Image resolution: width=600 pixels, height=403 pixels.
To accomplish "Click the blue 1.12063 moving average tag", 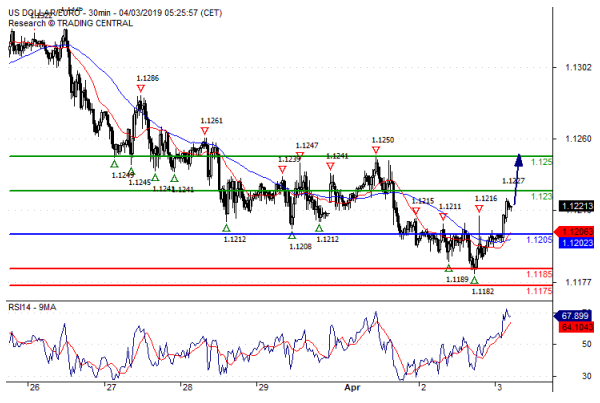I will point(577,231).
